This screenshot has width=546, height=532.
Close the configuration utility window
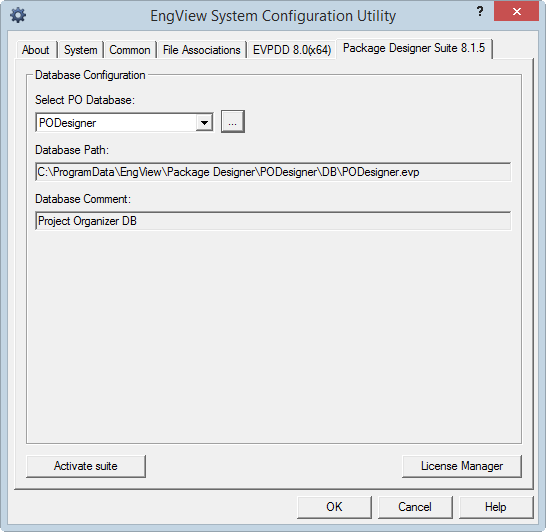516,11
